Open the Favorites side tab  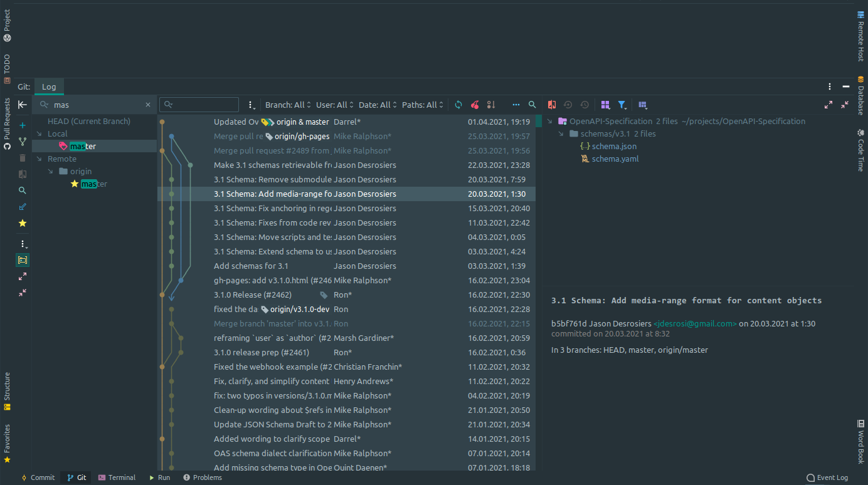pos(7,444)
